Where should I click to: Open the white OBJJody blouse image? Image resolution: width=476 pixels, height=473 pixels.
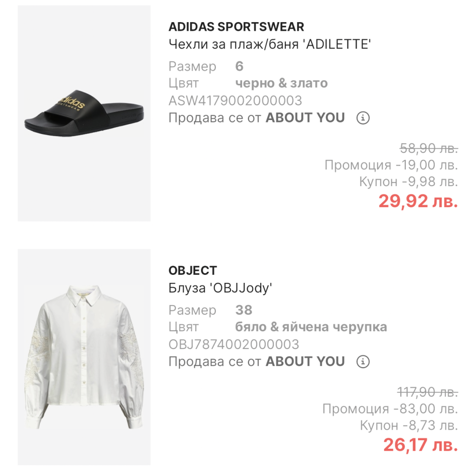click(84, 357)
